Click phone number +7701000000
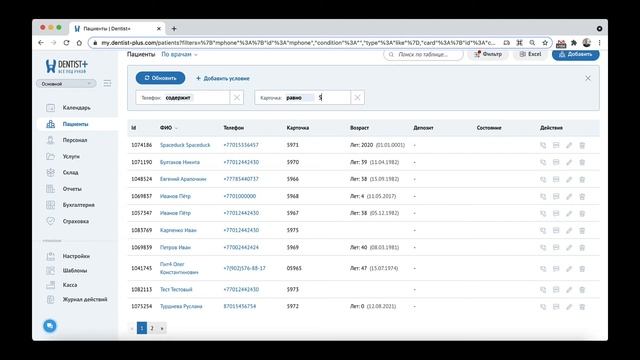 [240, 196]
